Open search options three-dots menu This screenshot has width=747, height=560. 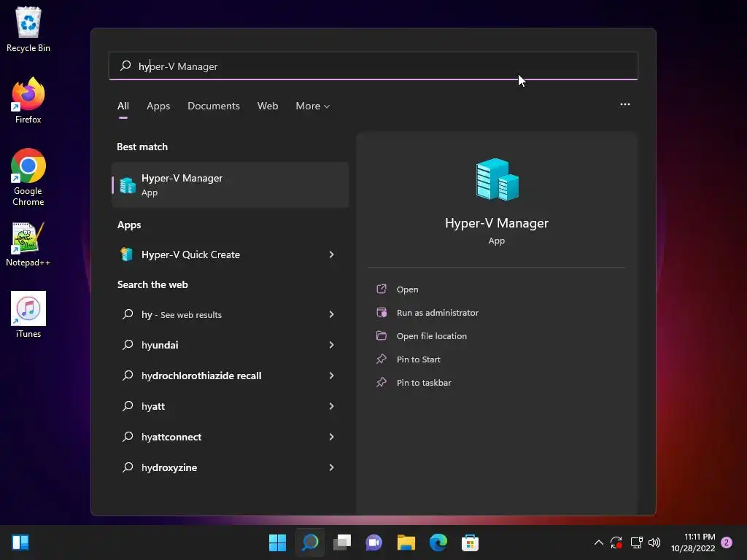point(625,104)
